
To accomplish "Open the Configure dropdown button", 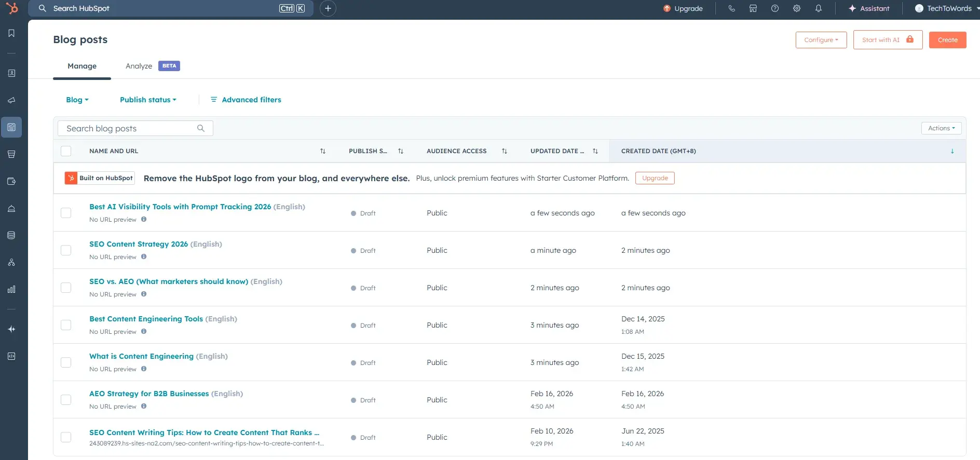I will (x=821, y=40).
